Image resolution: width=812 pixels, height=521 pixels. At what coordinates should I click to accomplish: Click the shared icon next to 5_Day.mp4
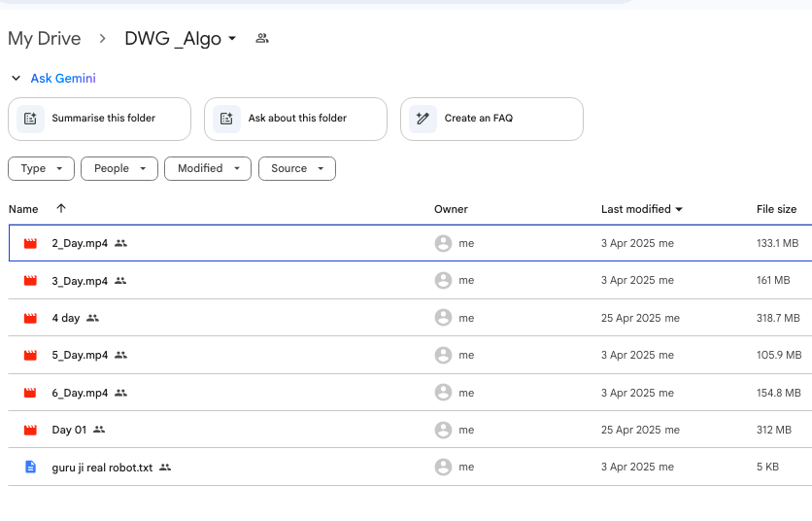pyautogui.click(x=120, y=356)
